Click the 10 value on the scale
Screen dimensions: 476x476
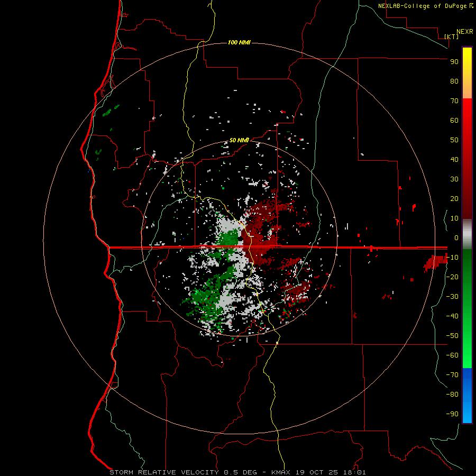tap(454, 218)
